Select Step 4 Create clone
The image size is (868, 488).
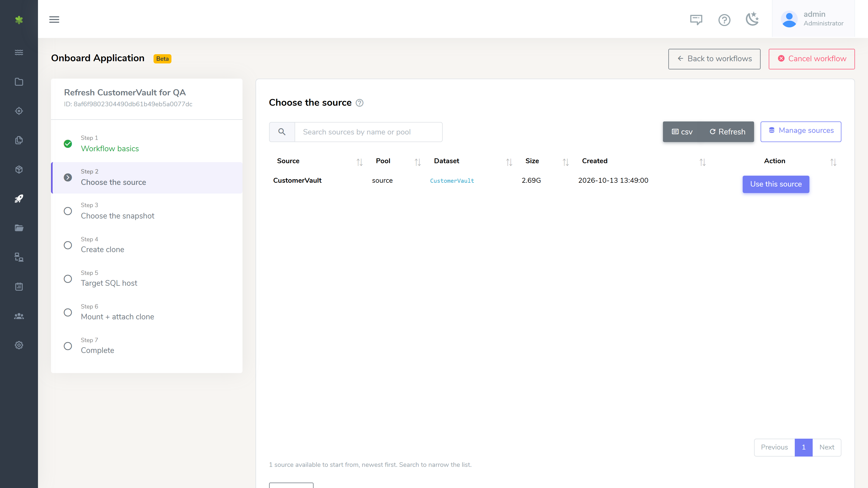(146, 245)
